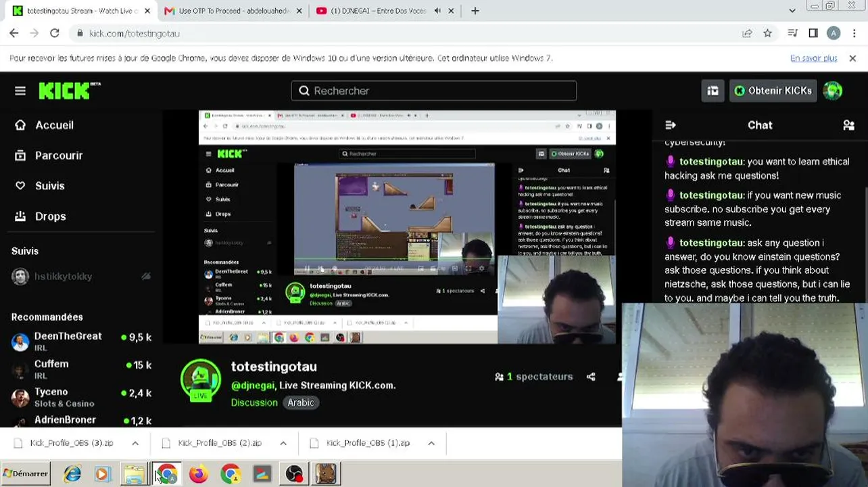
Task: Open Firefox from the taskbar
Action: pyautogui.click(x=198, y=474)
